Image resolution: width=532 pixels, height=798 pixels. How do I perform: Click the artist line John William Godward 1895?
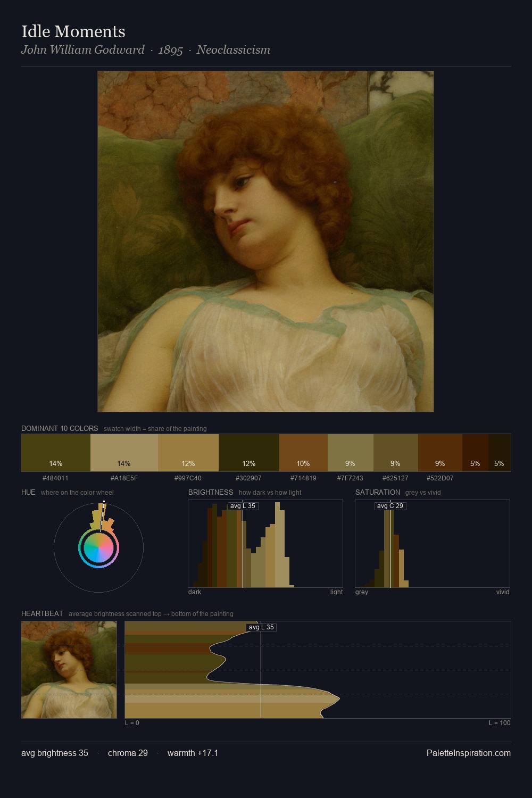[146, 50]
